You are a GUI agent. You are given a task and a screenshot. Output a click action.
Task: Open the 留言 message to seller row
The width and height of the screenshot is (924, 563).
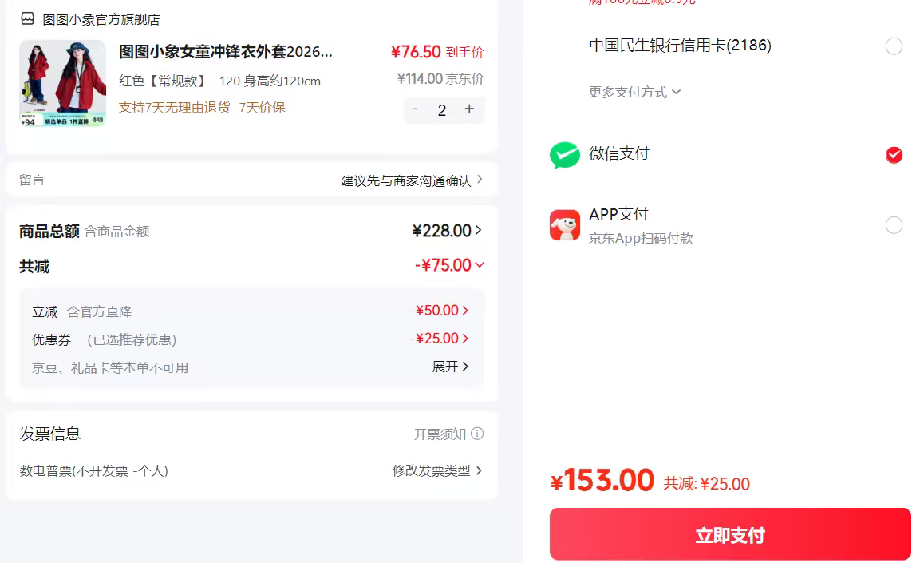pos(251,180)
